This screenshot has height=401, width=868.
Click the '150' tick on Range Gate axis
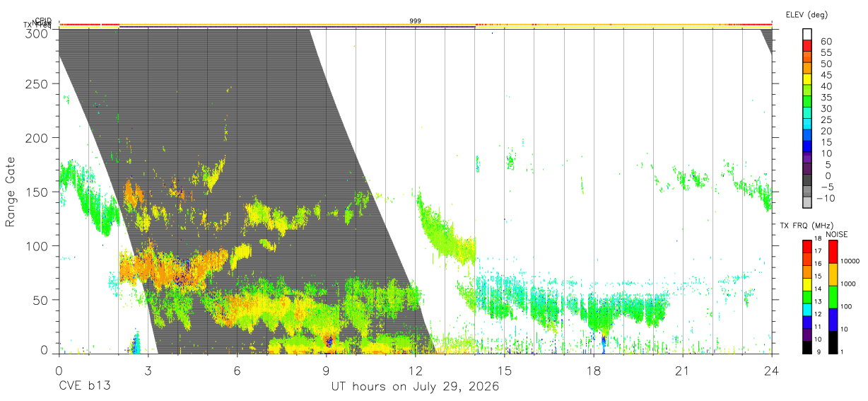36,192
